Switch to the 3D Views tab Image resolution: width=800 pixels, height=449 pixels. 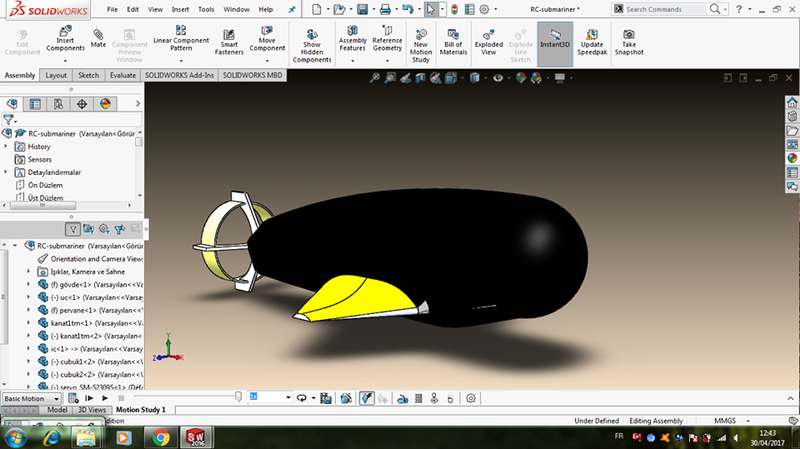[90, 410]
